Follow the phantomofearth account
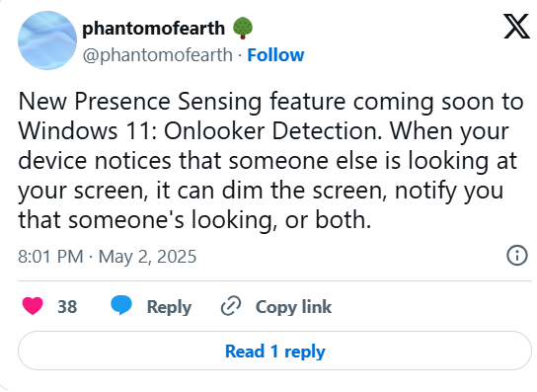The width and height of the screenshot is (537, 392). tap(275, 55)
